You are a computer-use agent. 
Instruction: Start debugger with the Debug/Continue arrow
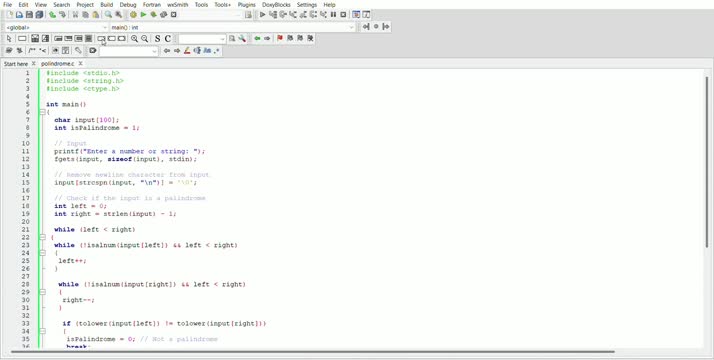tap(262, 15)
